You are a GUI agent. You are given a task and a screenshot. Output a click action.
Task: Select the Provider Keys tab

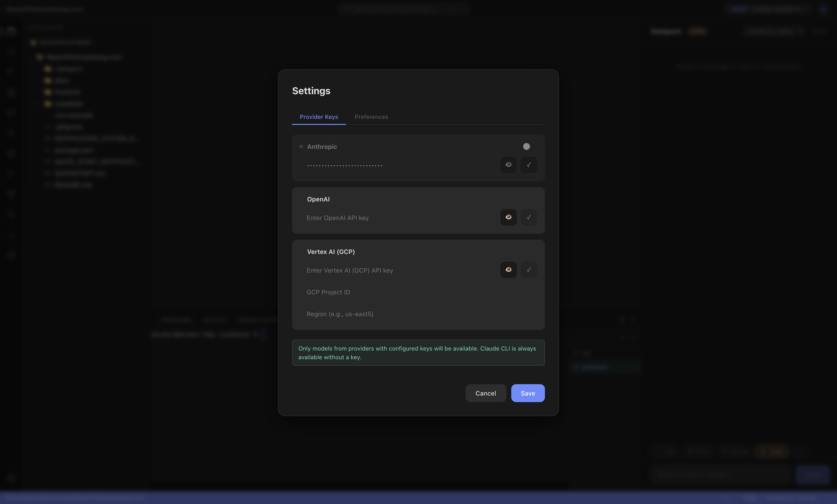point(319,117)
